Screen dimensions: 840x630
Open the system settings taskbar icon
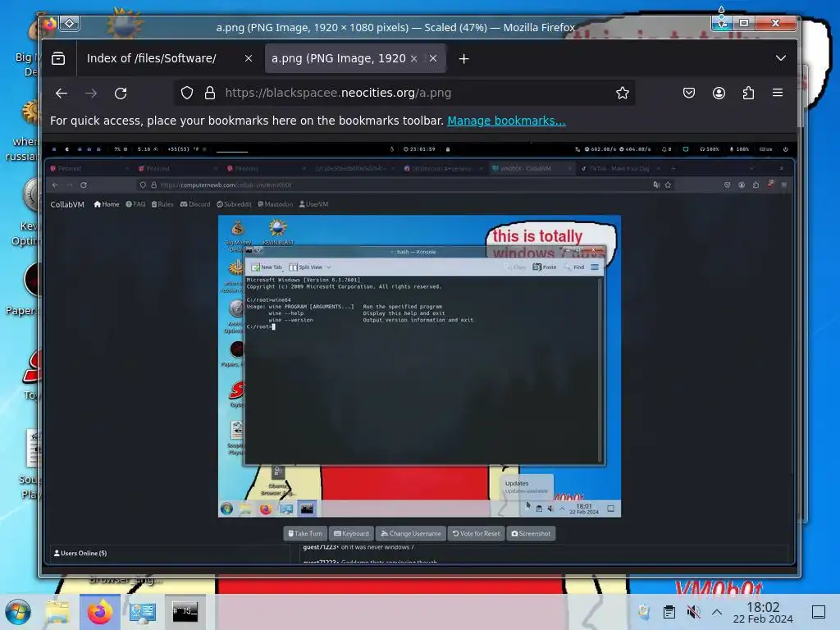[143, 612]
